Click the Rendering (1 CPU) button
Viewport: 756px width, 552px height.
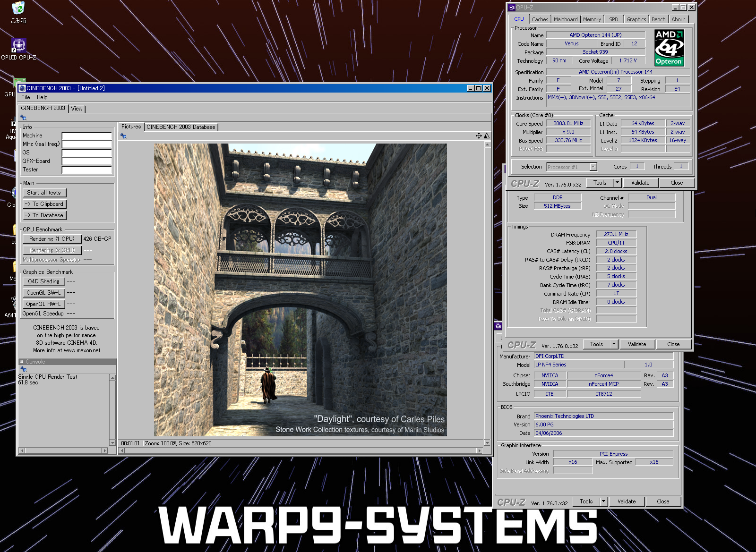[52, 239]
